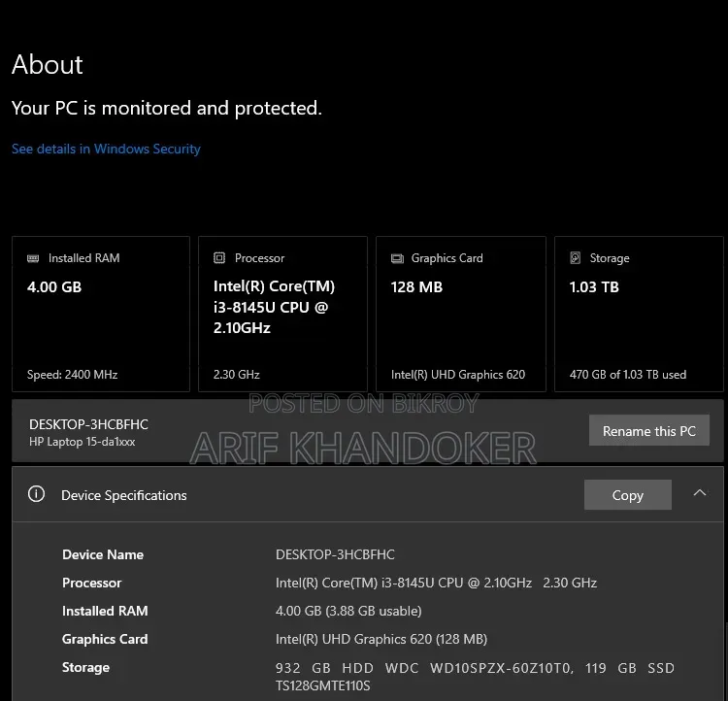Viewport: 728px width, 701px height.
Task: Select the 1.03 TB storage value
Action: [594, 287]
